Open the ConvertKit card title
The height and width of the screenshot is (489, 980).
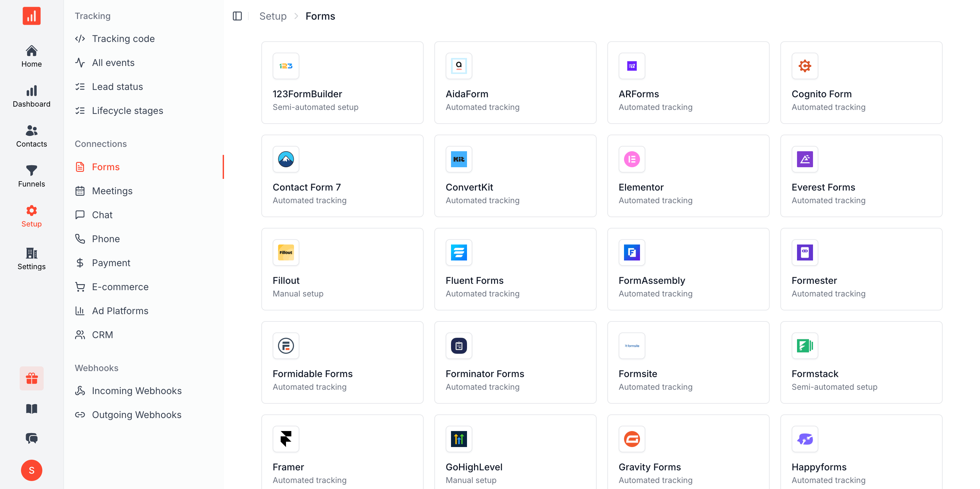[x=469, y=187]
